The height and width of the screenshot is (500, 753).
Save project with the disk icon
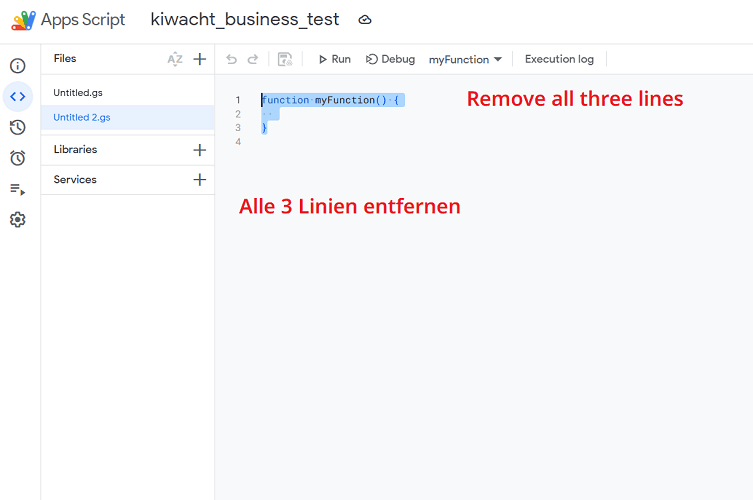pos(285,59)
